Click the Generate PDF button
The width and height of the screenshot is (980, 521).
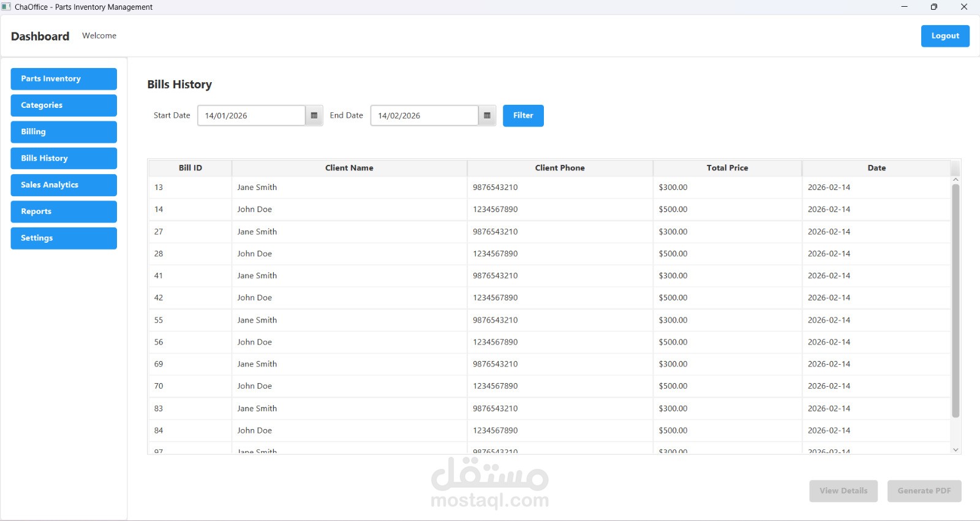coord(924,491)
